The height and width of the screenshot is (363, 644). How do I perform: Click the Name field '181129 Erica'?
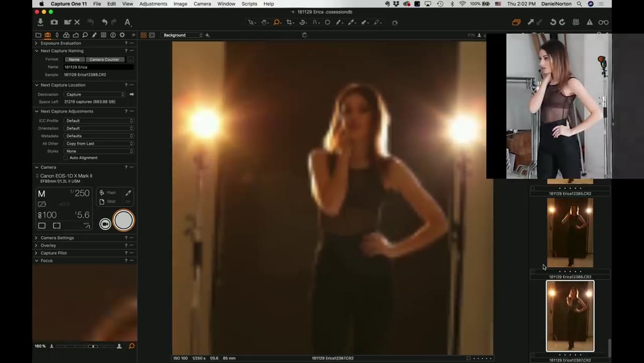99,67
